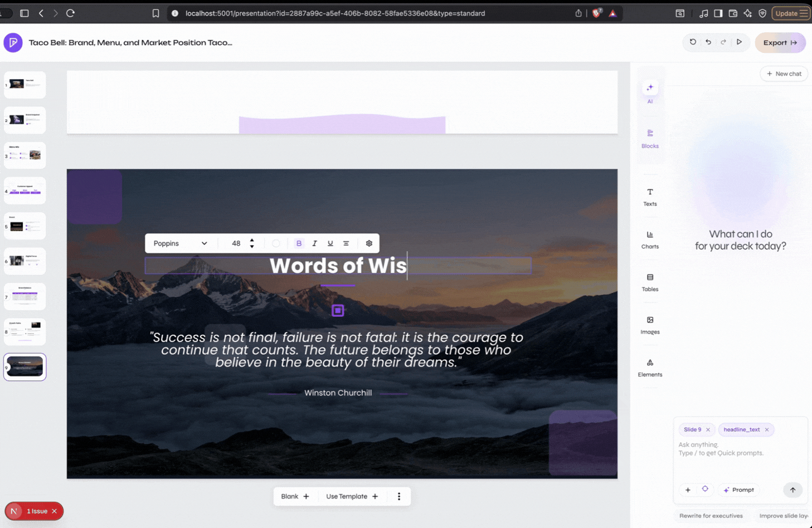Expand the Poppins font dropdown
The width and height of the screenshot is (812, 528).
pos(180,243)
